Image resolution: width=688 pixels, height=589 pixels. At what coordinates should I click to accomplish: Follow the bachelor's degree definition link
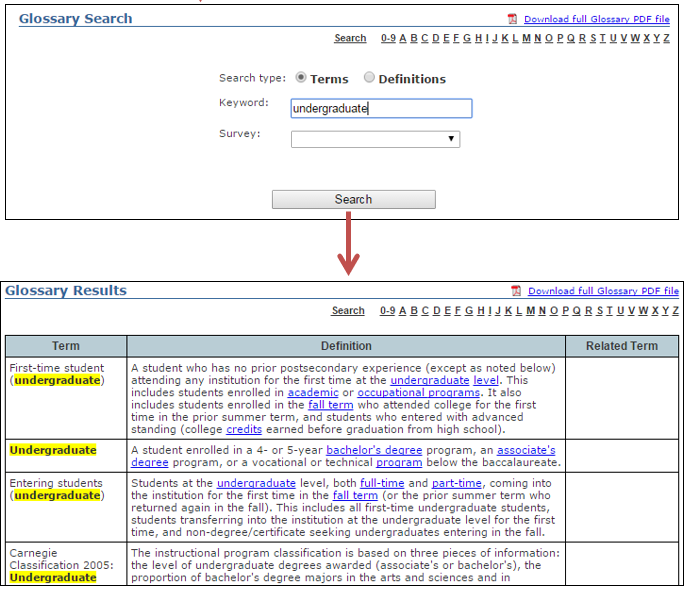tap(374, 450)
